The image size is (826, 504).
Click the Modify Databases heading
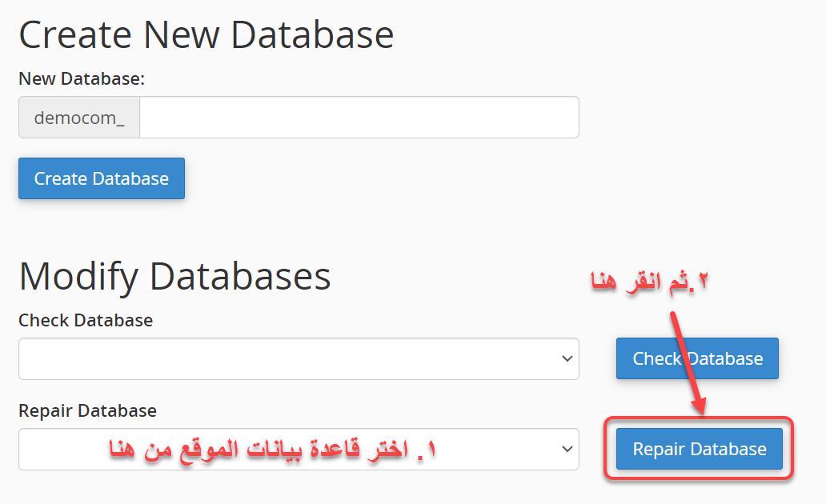(174, 276)
